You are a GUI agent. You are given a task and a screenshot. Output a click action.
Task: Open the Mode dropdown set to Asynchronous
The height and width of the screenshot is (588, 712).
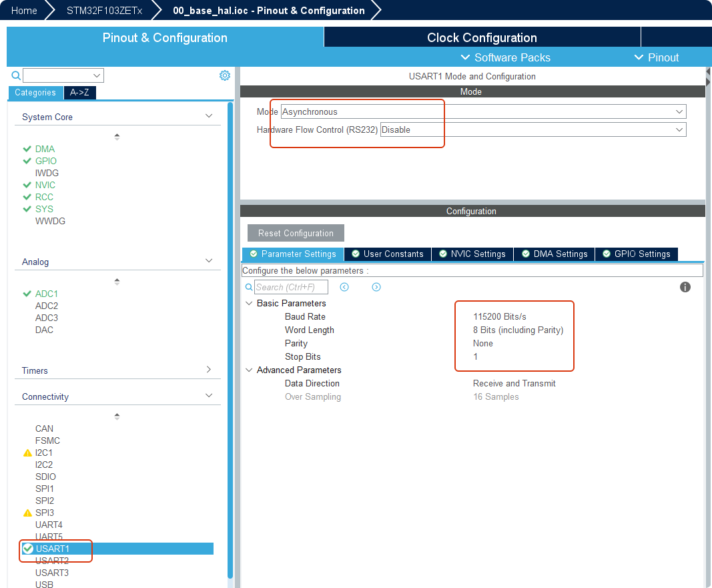click(484, 111)
